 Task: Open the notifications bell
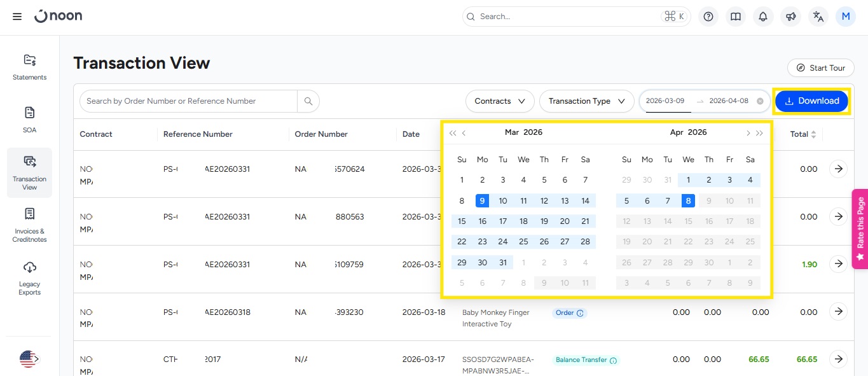[x=763, y=17]
